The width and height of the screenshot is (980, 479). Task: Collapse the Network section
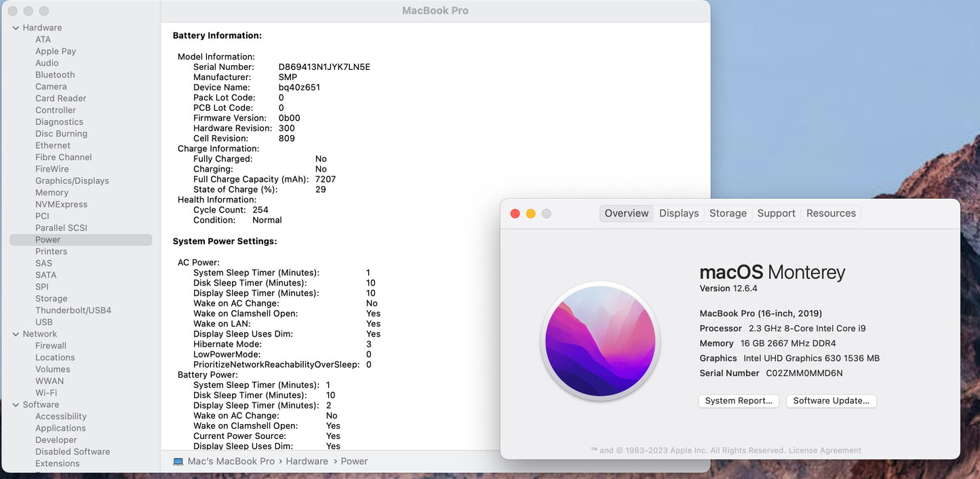pyautogui.click(x=15, y=334)
